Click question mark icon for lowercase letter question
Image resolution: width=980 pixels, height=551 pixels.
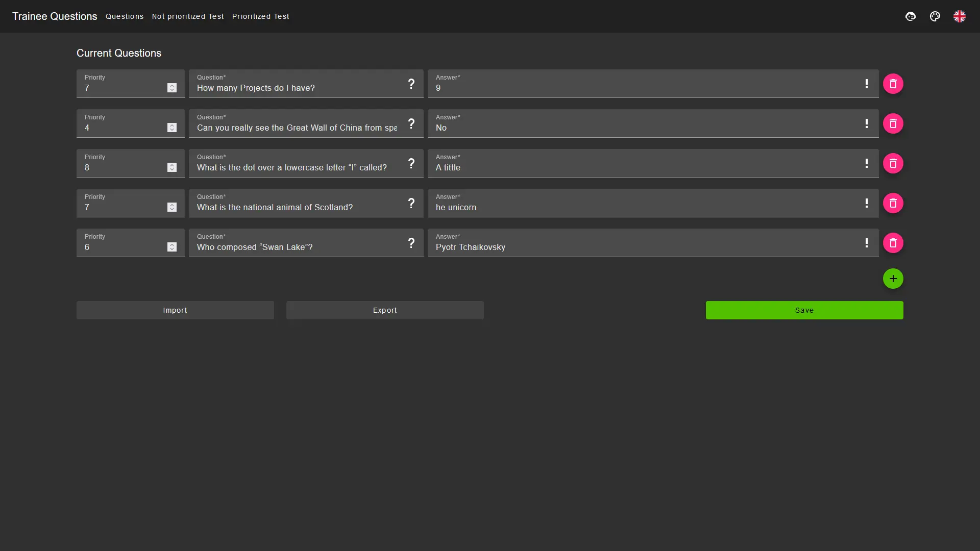pos(411,163)
